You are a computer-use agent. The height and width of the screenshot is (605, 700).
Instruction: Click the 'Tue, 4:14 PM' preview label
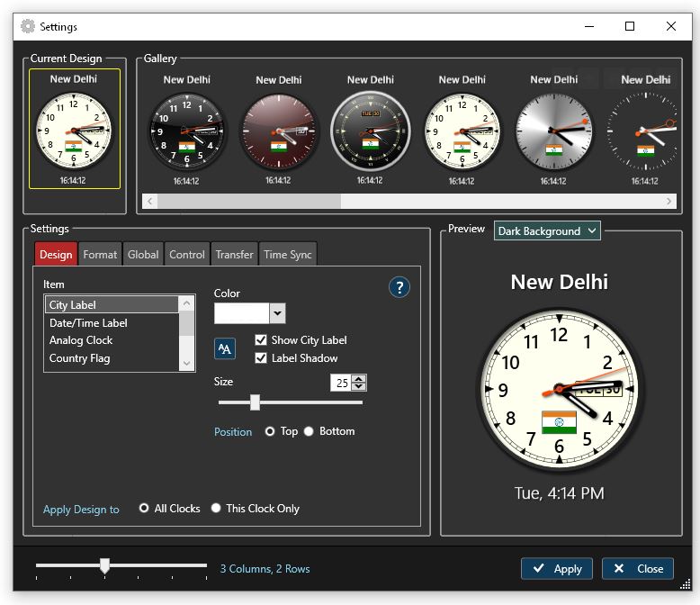(x=559, y=493)
